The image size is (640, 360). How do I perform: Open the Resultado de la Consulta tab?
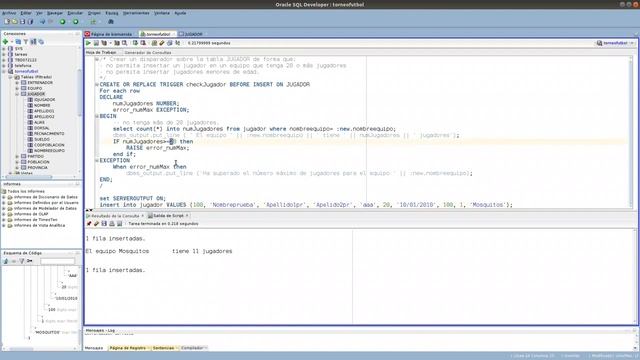115,216
